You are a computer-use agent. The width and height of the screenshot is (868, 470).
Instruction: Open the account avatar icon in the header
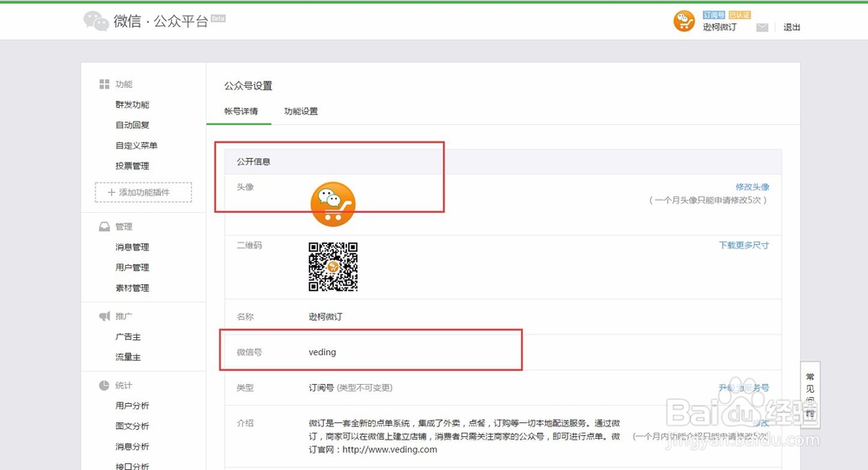(x=684, y=21)
